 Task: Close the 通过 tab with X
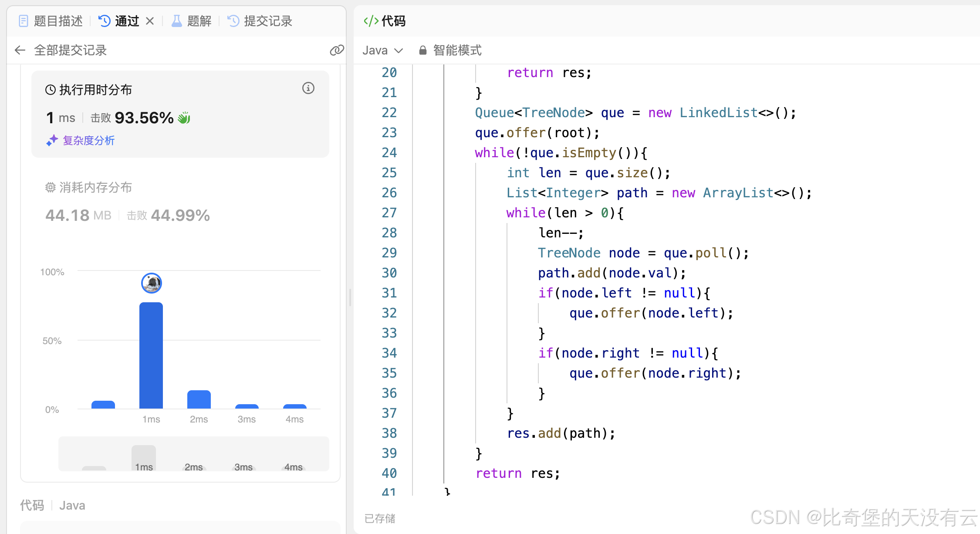pos(150,21)
